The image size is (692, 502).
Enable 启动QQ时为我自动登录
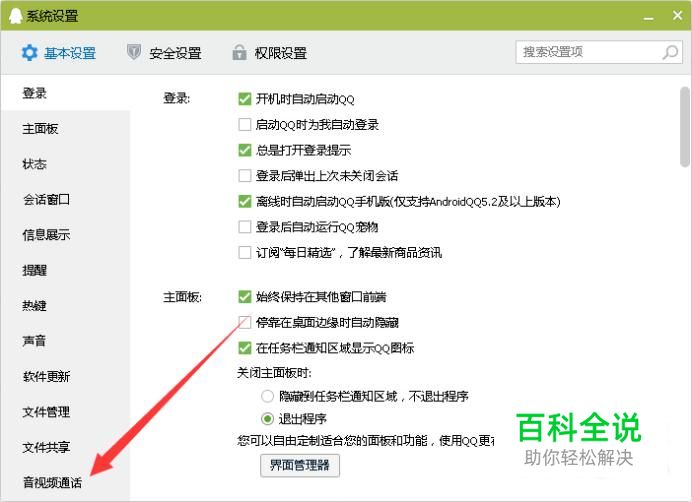pyautogui.click(x=244, y=125)
